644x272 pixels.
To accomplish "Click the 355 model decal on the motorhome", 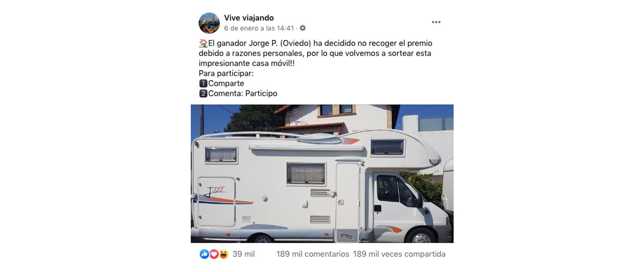I will click(x=218, y=189).
